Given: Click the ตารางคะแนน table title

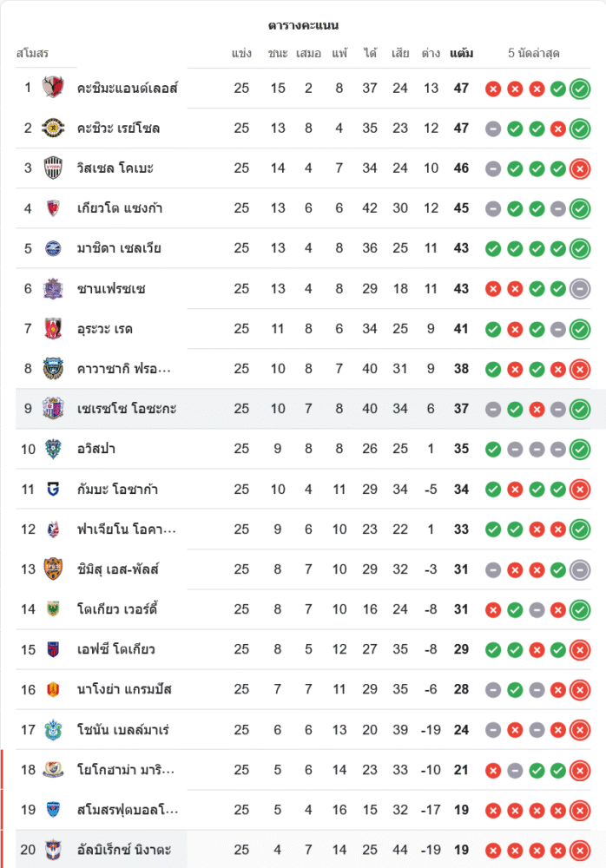Looking at the screenshot, I should point(303,25).
